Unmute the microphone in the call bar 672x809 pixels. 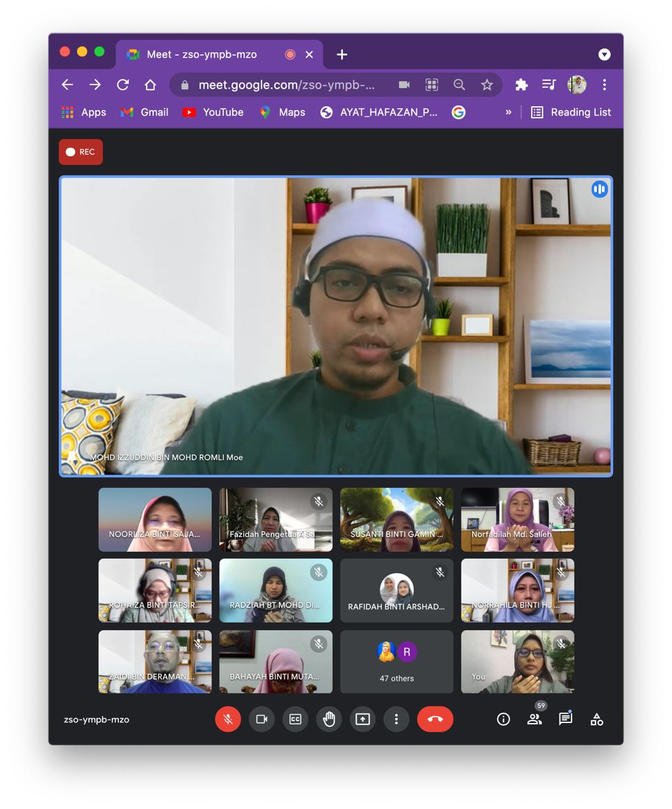pyautogui.click(x=228, y=719)
